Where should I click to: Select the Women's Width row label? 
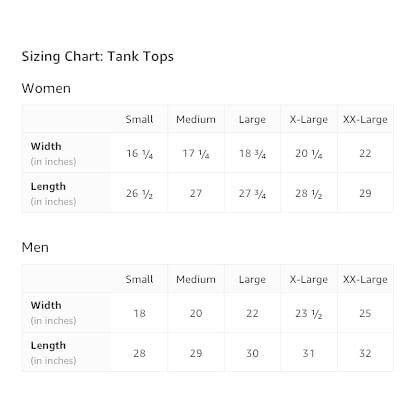tap(46, 146)
